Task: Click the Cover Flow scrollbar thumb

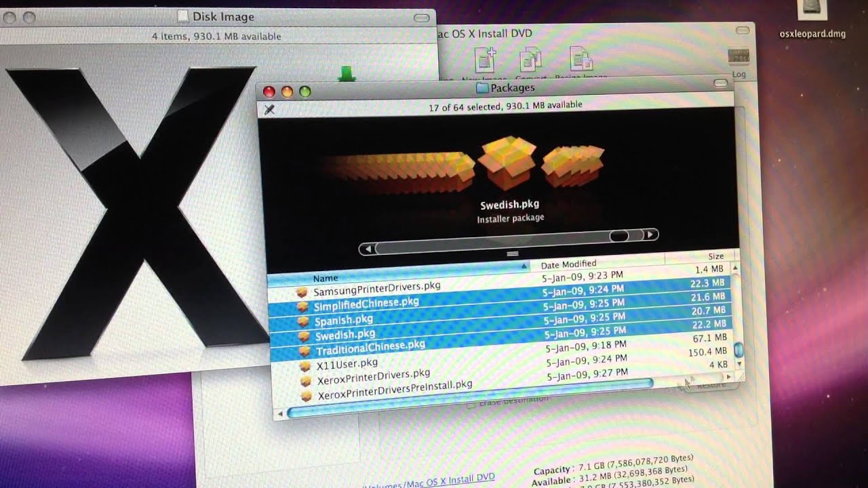Action: point(619,237)
